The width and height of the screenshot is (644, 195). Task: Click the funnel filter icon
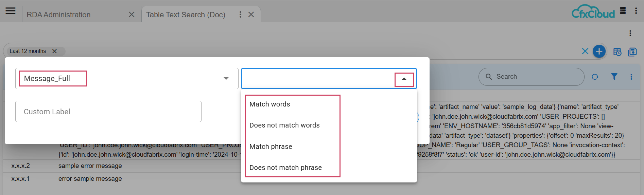pos(614,77)
